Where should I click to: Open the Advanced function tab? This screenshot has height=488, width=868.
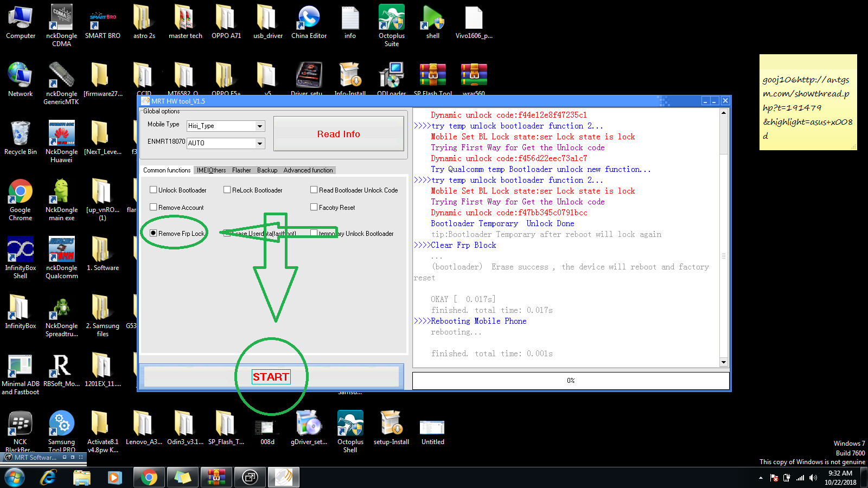tap(308, 170)
